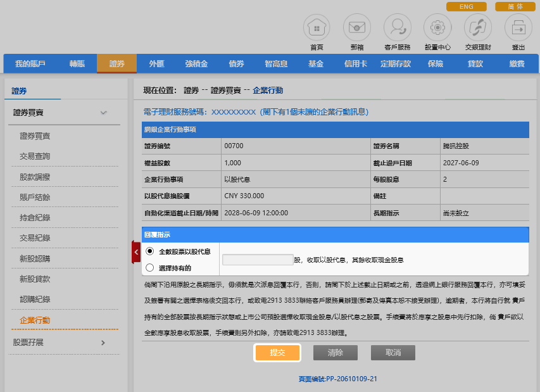The image size is (540, 392).
Task: Click the 清除 clear button
Action: point(335,353)
